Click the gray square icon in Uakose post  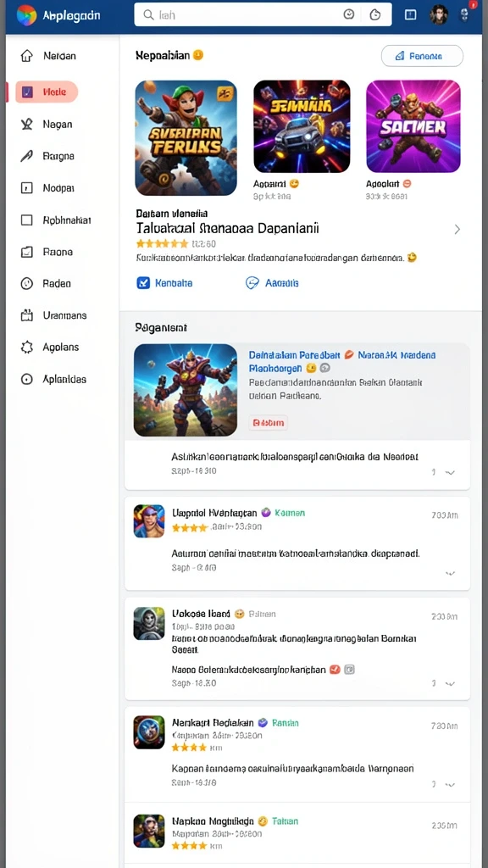[x=349, y=670]
